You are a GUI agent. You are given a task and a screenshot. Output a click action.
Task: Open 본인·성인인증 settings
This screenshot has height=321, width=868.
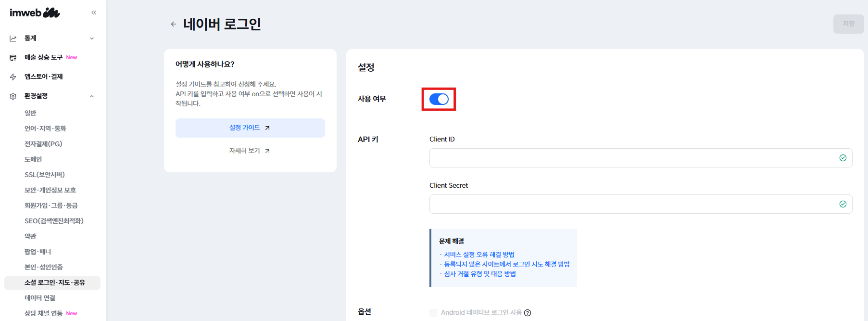(44, 267)
